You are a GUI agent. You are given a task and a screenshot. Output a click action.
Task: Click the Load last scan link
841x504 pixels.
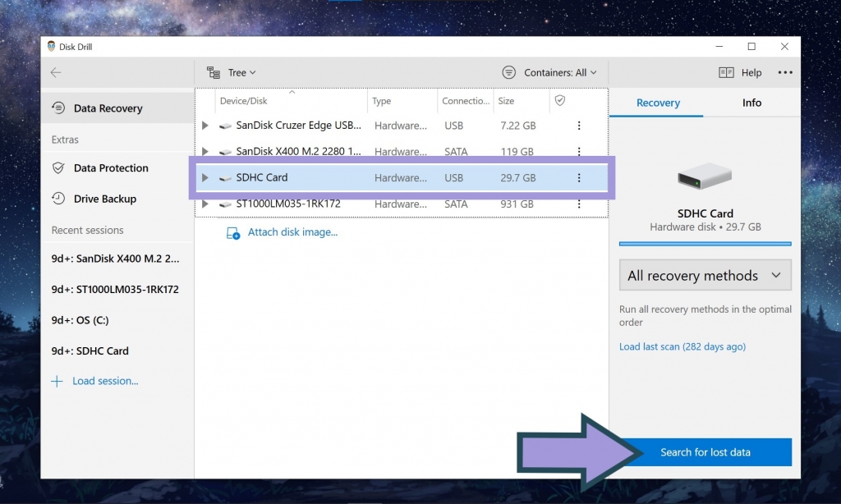pos(682,346)
